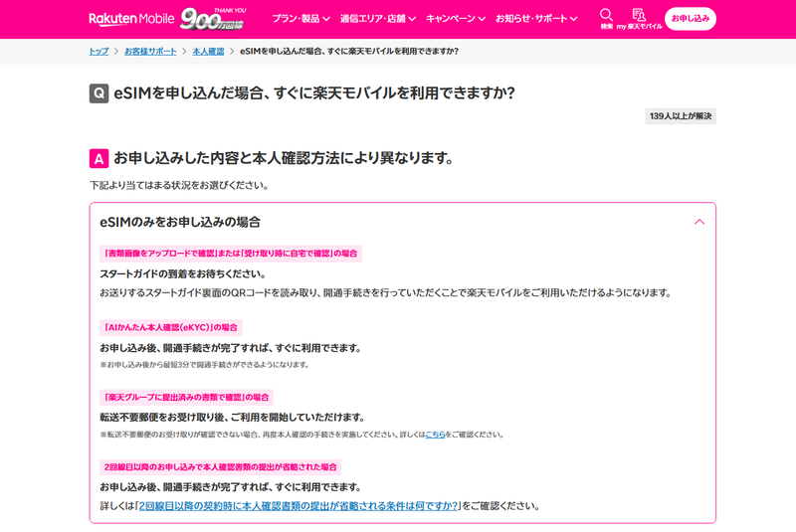Viewport: 796px width, 532px height.
Task: Click the pink A answer icon
Action: [x=99, y=158]
